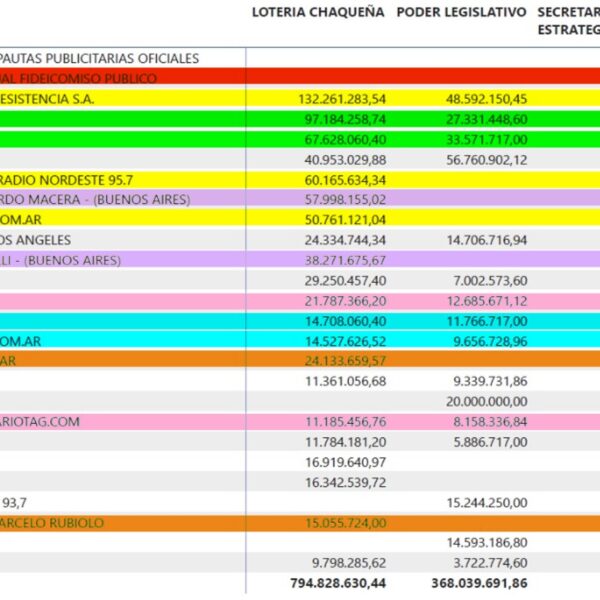Screen dimensions: 600x600
Task: Click cell value 16.919.640,97
Action: tap(345, 462)
